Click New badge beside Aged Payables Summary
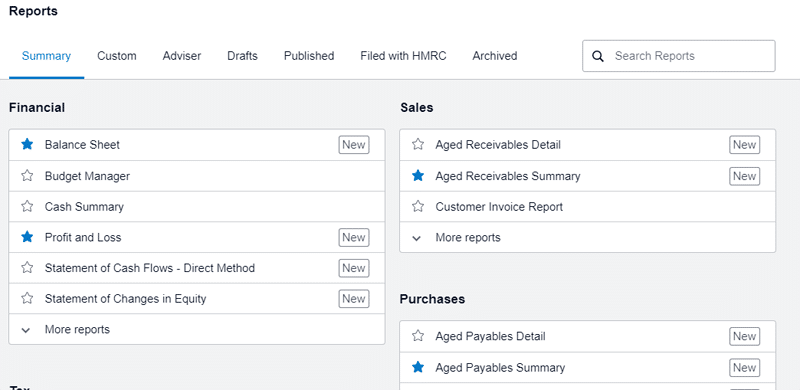 [x=744, y=368]
